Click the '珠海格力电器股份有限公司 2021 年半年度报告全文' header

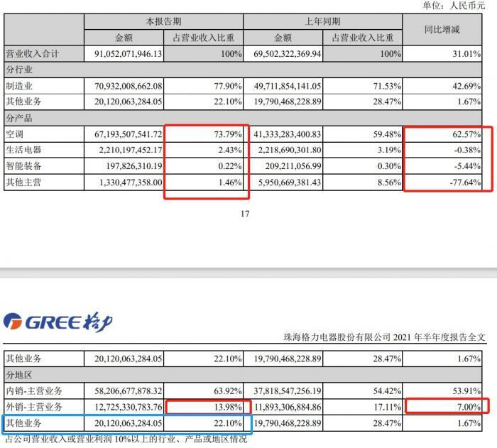tap(384, 337)
